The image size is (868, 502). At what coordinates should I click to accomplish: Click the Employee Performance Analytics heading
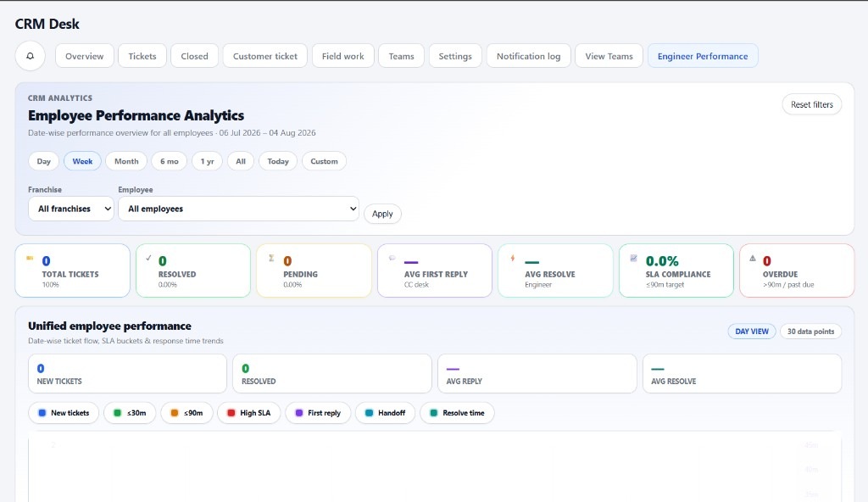pos(136,115)
